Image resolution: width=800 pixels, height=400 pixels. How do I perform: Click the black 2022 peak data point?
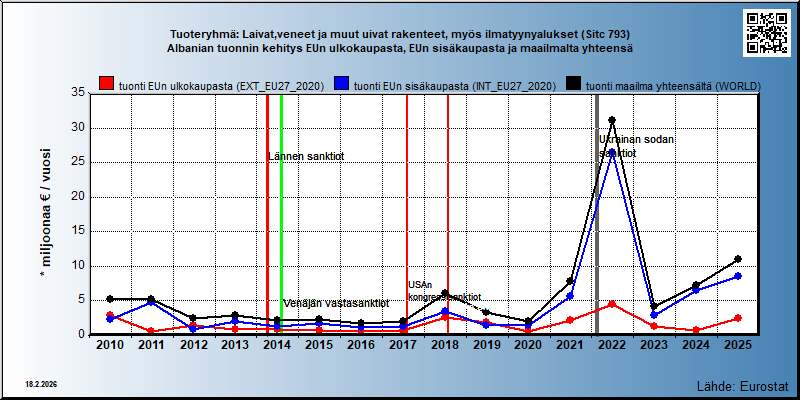pyautogui.click(x=612, y=120)
